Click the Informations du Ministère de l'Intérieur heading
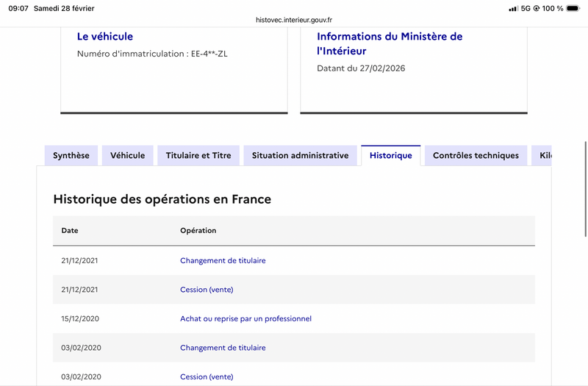 pos(390,43)
